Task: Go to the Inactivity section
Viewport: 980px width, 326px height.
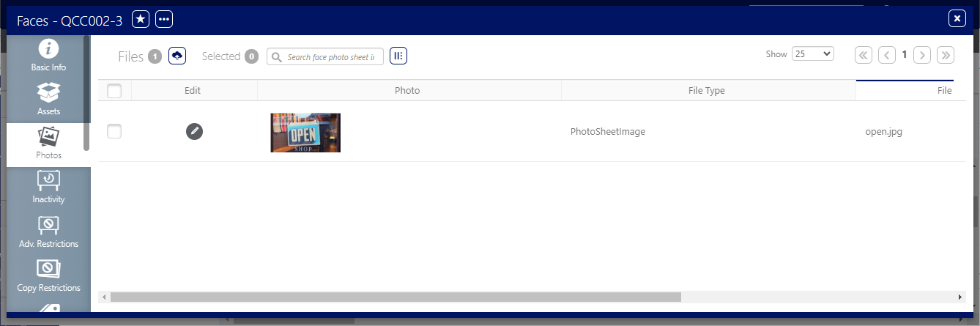Action: tap(48, 188)
